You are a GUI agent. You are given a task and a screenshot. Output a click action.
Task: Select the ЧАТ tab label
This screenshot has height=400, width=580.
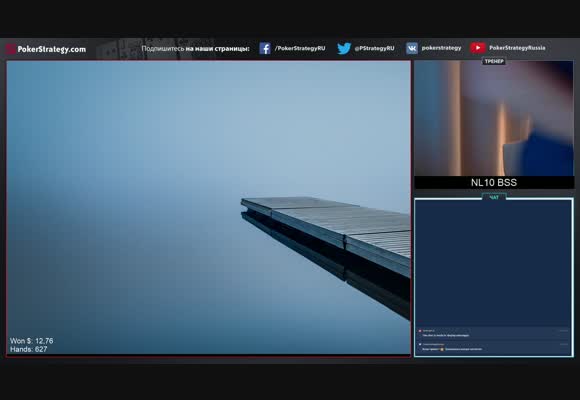[494, 198]
